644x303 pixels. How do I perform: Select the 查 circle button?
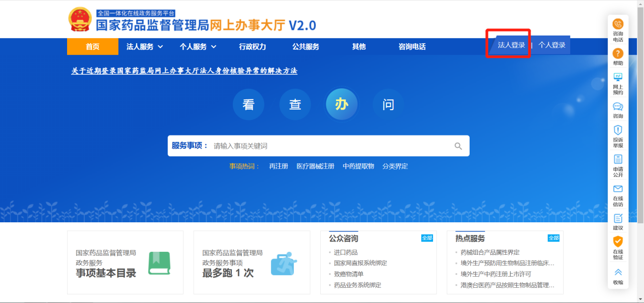click(x=295, y=105)
